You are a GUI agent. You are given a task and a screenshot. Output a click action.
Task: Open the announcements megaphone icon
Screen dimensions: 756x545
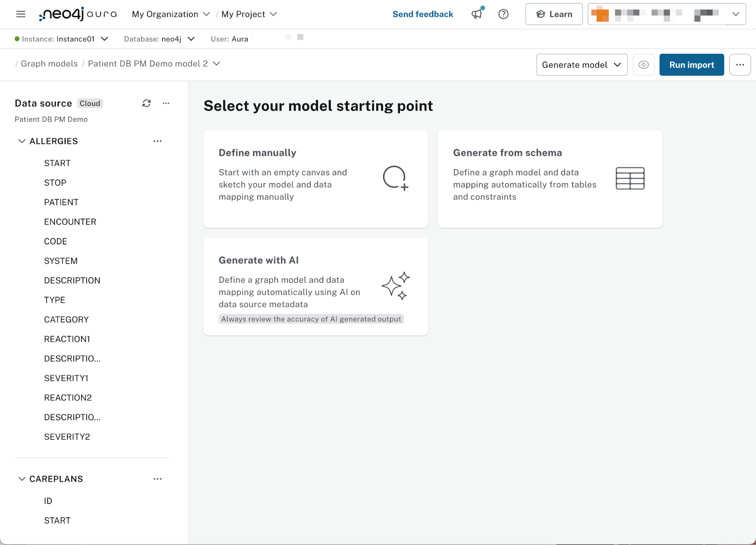pos(477,14)
